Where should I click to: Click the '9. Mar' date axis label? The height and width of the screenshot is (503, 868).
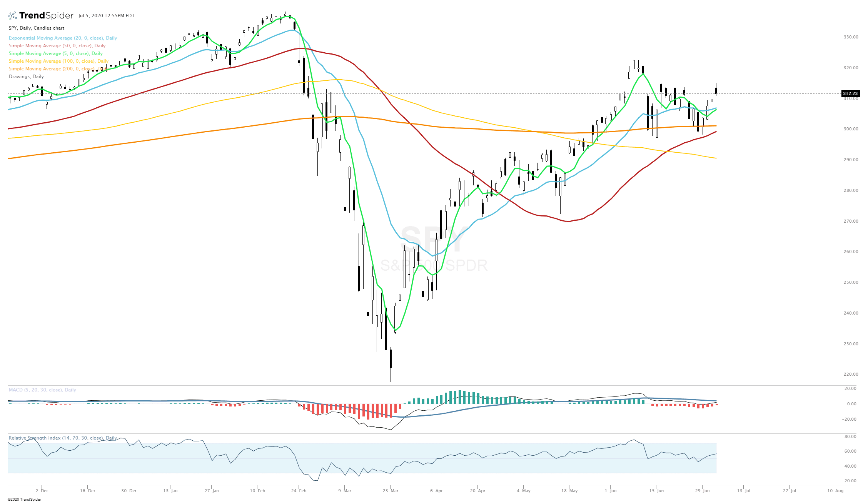click(x=345, y=491)
